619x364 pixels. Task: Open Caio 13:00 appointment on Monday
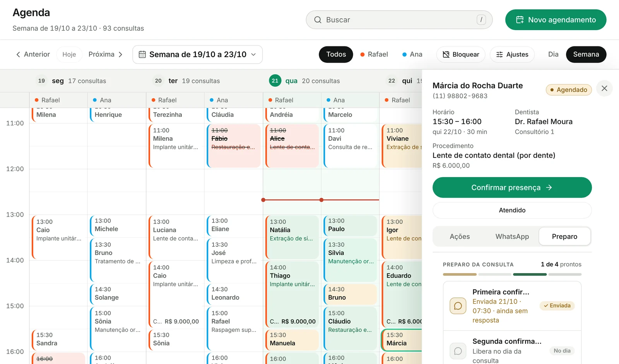pos(59,238)
